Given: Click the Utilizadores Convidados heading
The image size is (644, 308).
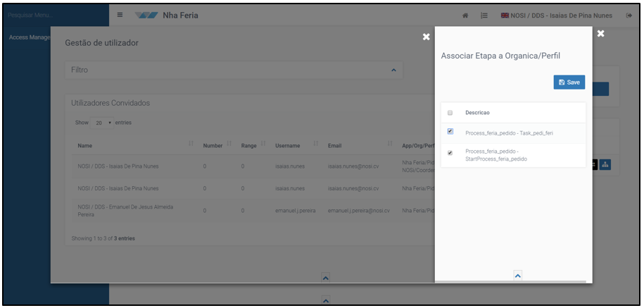Looking at the screenshot, I should click(x=111, y=103).
